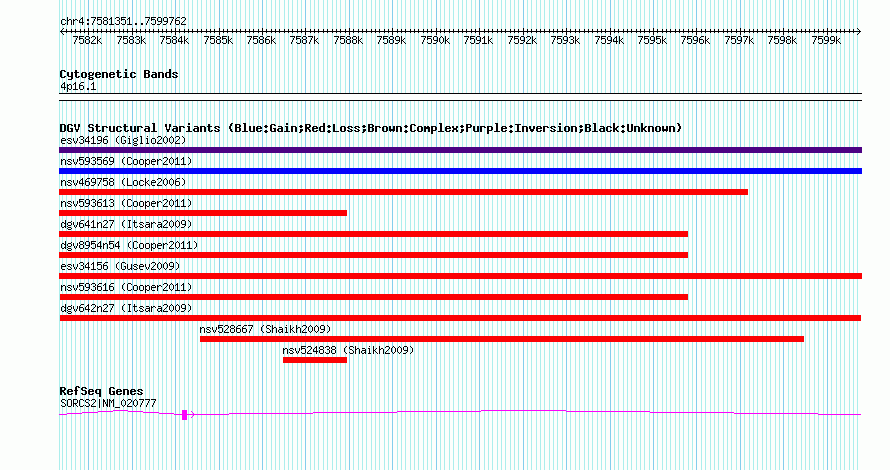Click the nsv593613 (Cooper2011) variant label
The height and width of the screenshot is (470, 890).
(x=126, y=203)
